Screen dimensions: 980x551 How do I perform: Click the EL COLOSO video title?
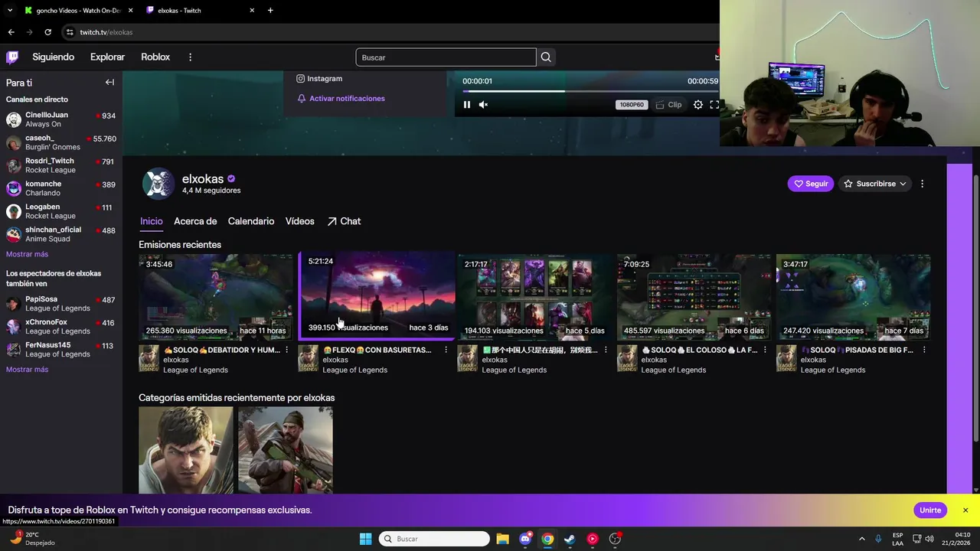tap(700, 350)
